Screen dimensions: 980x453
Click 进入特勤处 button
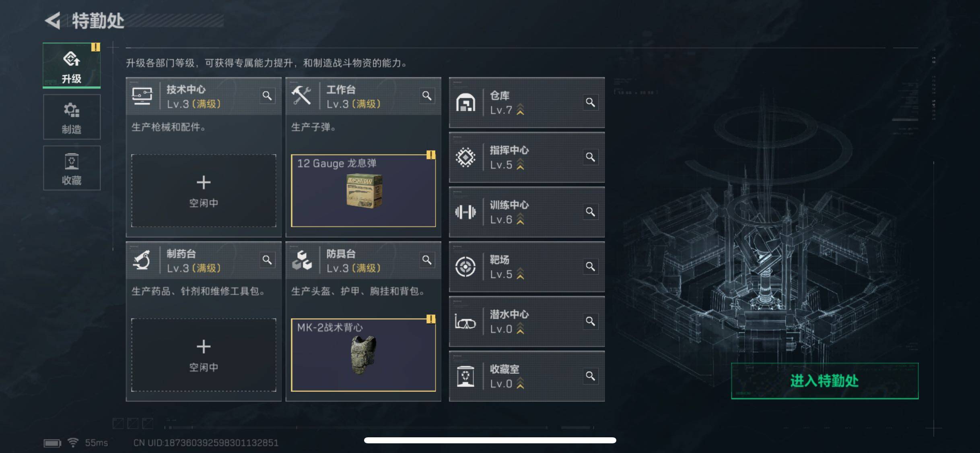click(x=825, y=381)
